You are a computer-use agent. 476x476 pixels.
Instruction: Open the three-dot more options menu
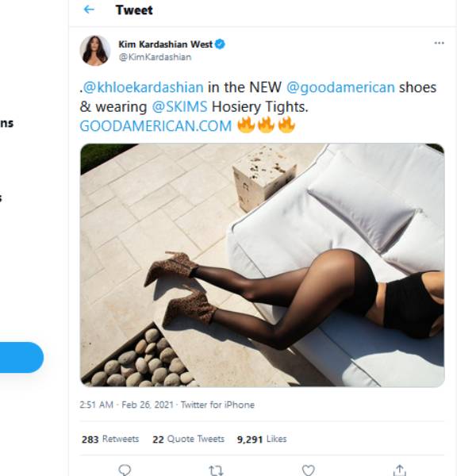click(439, 43)
